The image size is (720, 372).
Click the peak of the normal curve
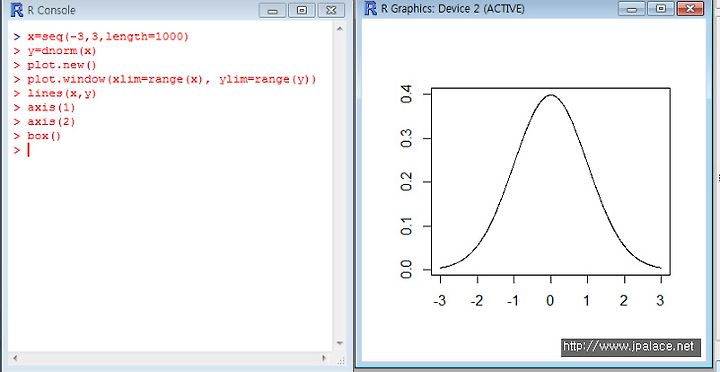point(551,95)
